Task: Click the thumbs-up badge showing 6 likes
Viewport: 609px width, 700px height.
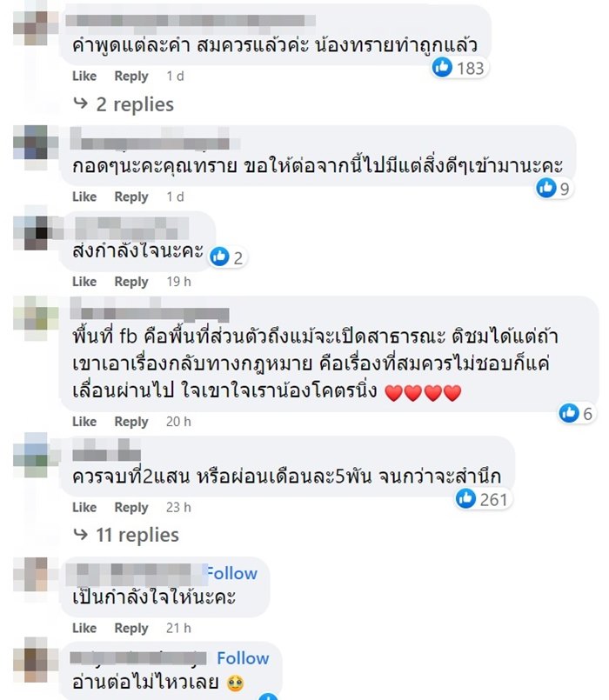Action: pyautogui.click(x=567, y=414)
